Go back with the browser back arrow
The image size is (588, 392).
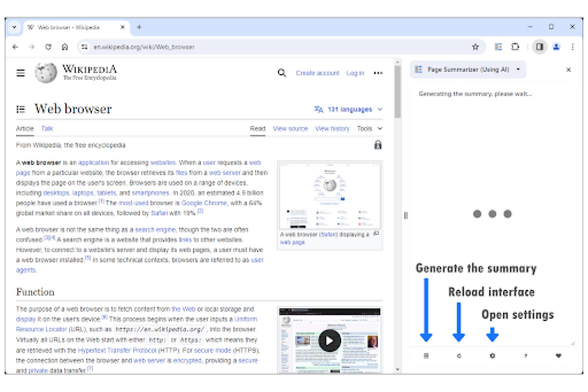click(x=15, y=47)
